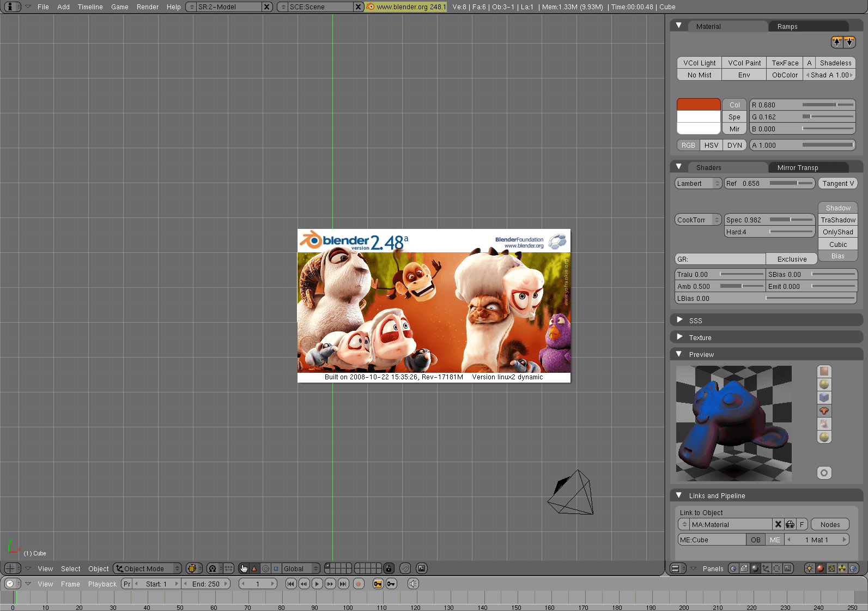Open the Editing context square icon
868x611 pixels.
777,568
